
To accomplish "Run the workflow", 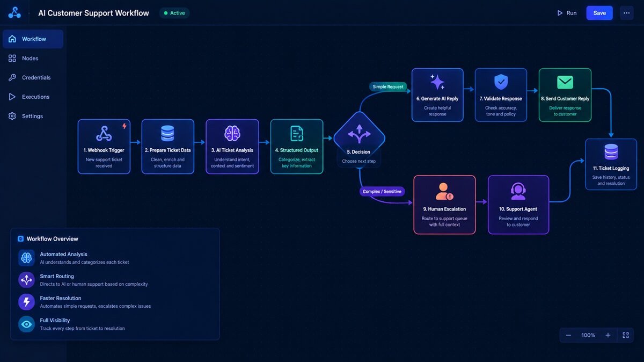I will [x=567, y=13].
